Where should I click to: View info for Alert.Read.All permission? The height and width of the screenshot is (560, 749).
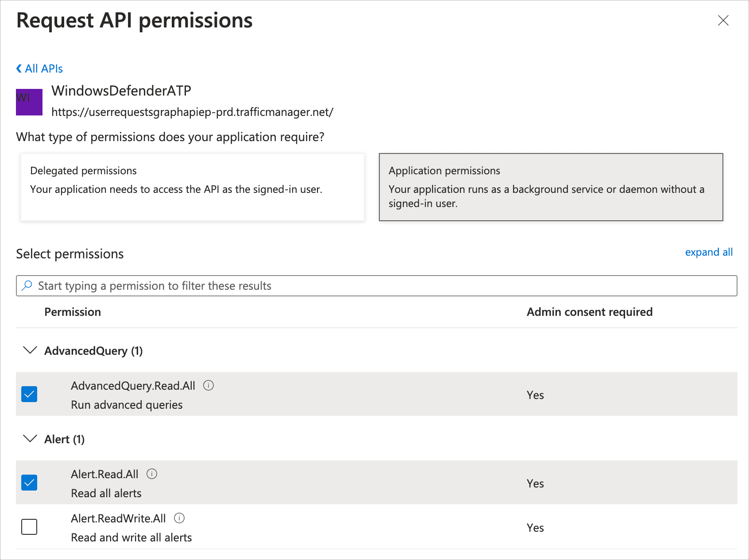point(151,474)
